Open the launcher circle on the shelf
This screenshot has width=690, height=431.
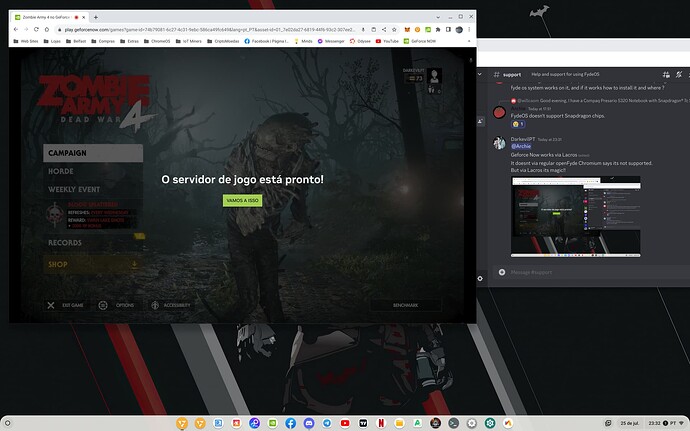coord(7,424)
